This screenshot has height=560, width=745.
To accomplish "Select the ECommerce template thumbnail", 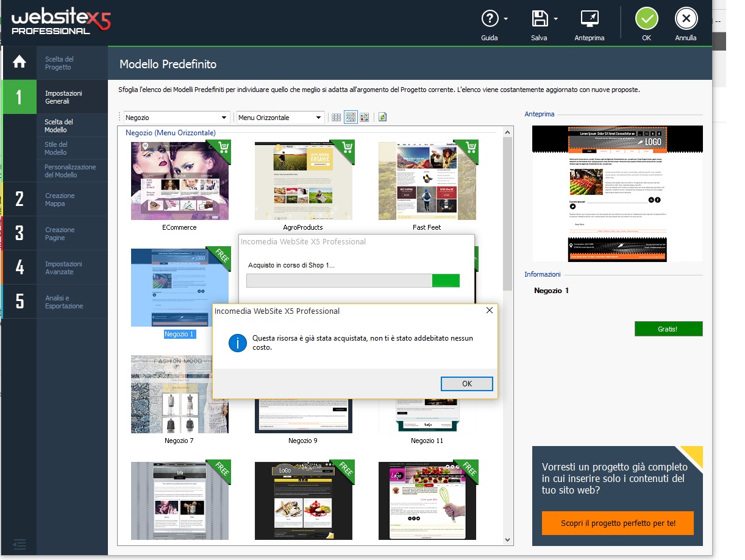I will (x=180, y=180).
